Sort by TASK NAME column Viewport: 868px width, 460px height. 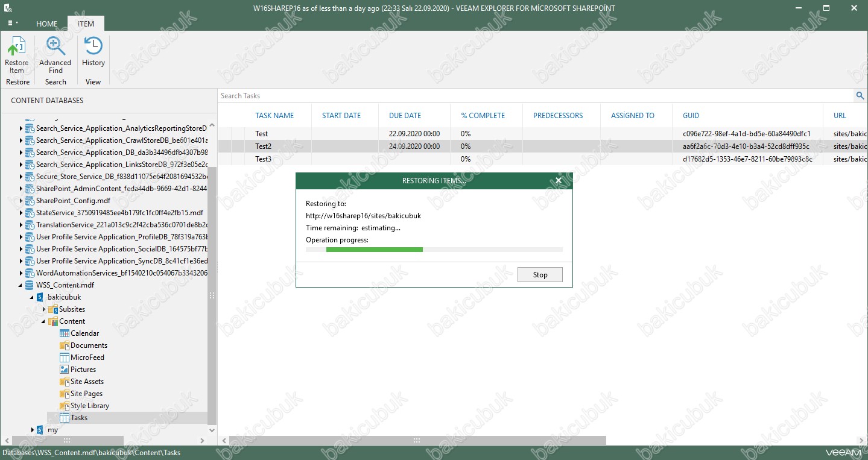click(274, 115)
